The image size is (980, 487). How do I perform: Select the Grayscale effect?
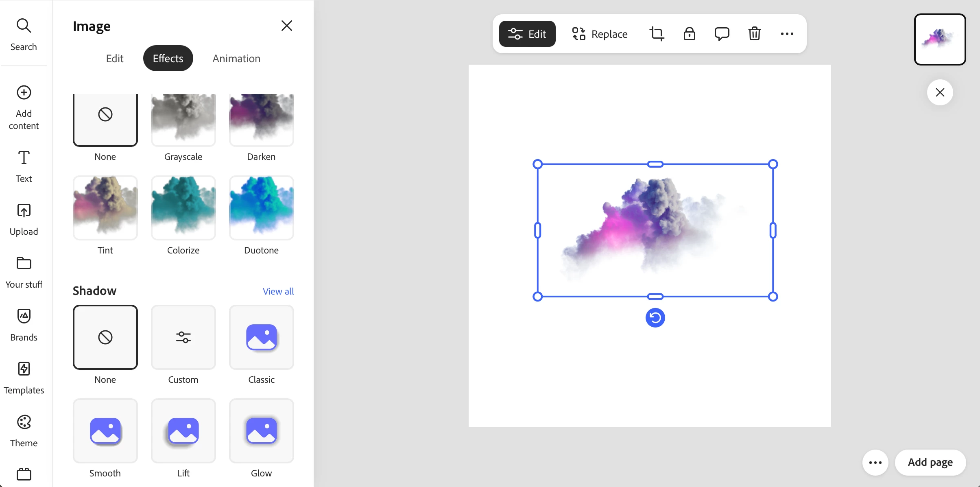tap(183, 120)
